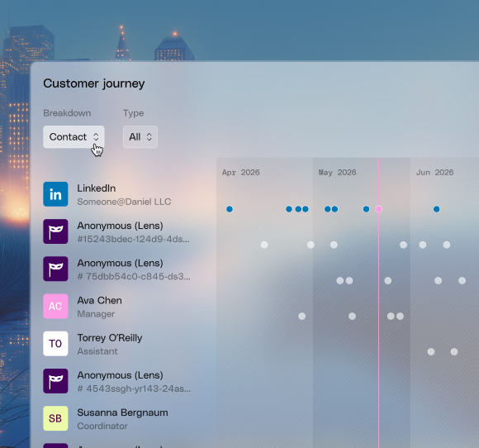
Task: Click the LinkedIn logo icon
Action: (55, 194)
